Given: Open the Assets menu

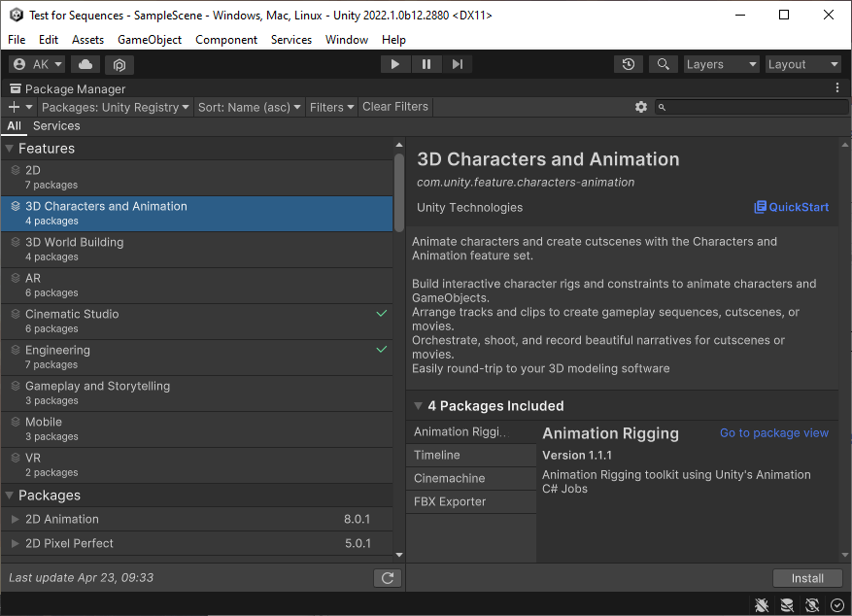Looking at the screenshot, I should point(87,40).
